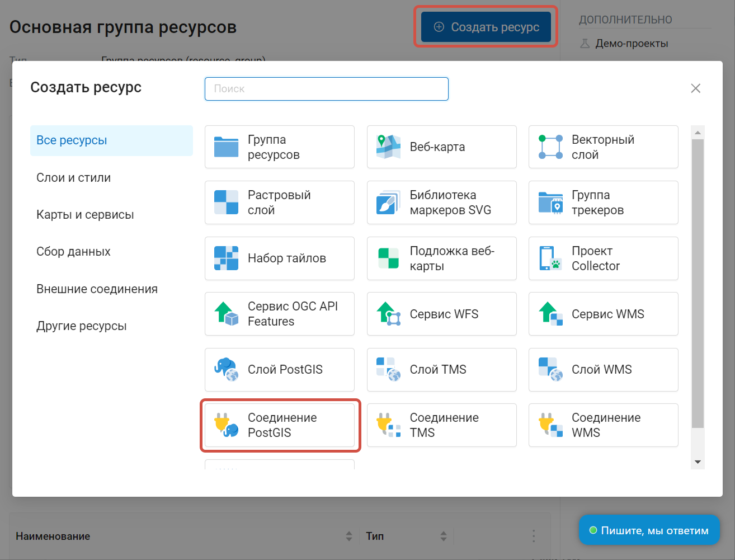735x560 pixels.
Task: Click the plus icon in Создать ресурс button
Action: [439, 27]
